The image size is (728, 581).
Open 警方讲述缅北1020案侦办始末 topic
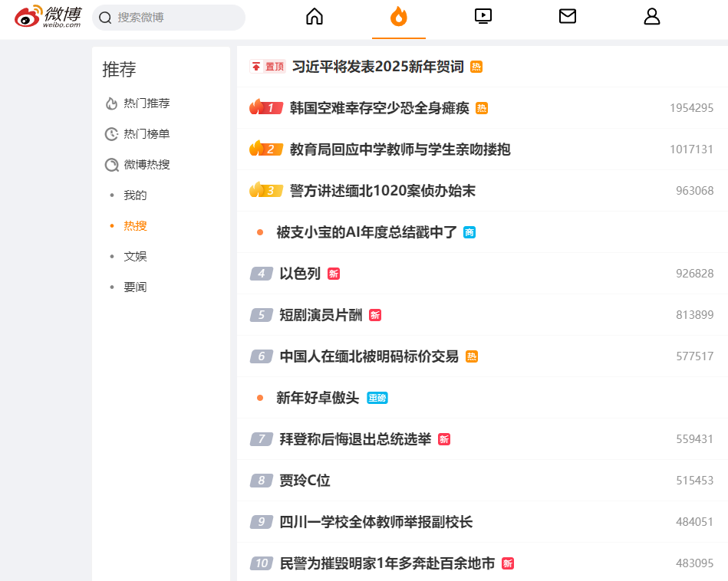click(383, 191)
